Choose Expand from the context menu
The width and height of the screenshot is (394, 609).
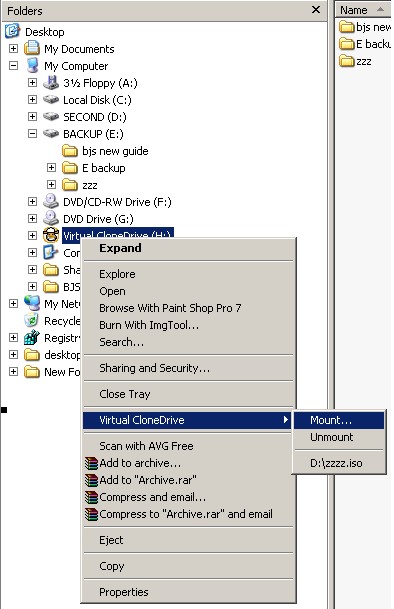point(188,248)
